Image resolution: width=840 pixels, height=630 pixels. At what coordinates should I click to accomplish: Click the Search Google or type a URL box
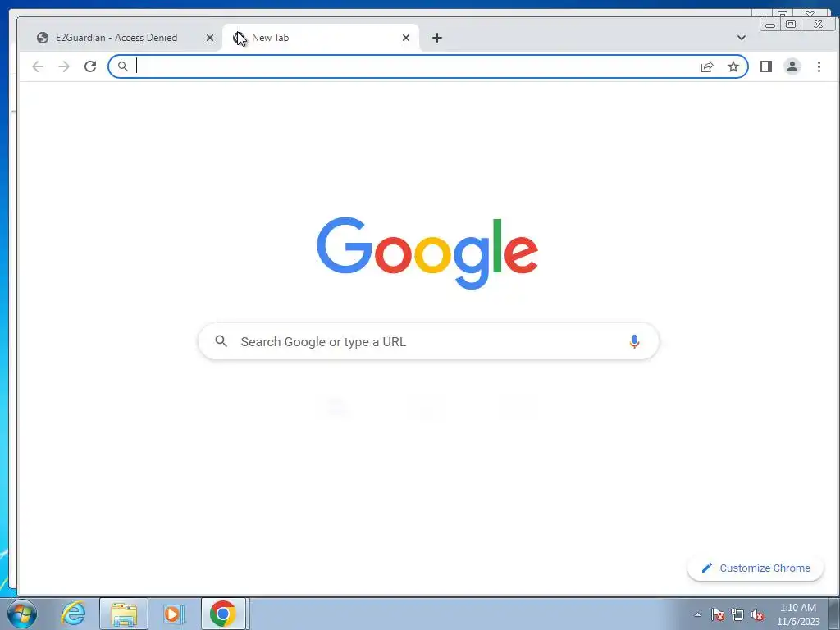tap(428, 341)
